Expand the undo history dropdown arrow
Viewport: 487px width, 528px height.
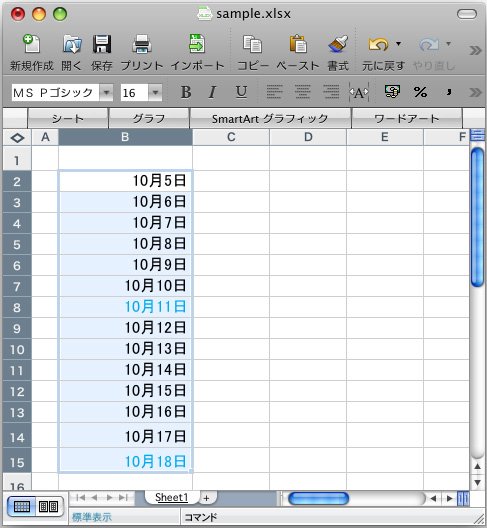tap(398, 44)
